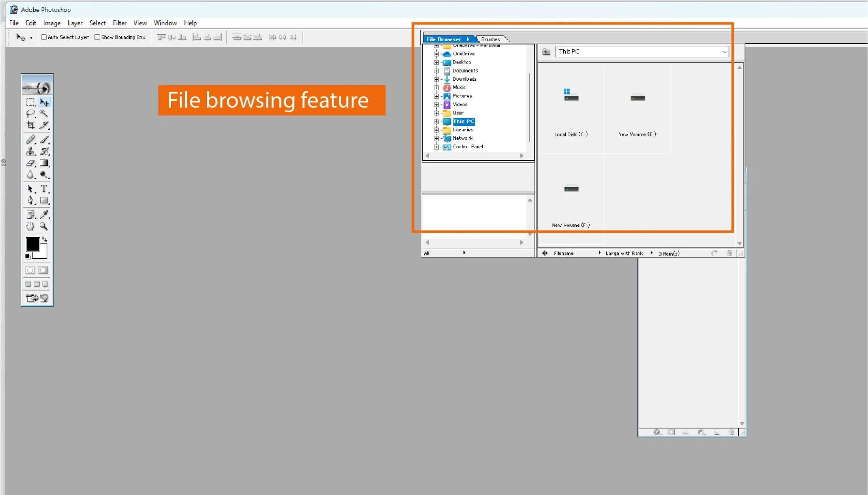
Task: Open the File menu
Action: coord(14,23)
